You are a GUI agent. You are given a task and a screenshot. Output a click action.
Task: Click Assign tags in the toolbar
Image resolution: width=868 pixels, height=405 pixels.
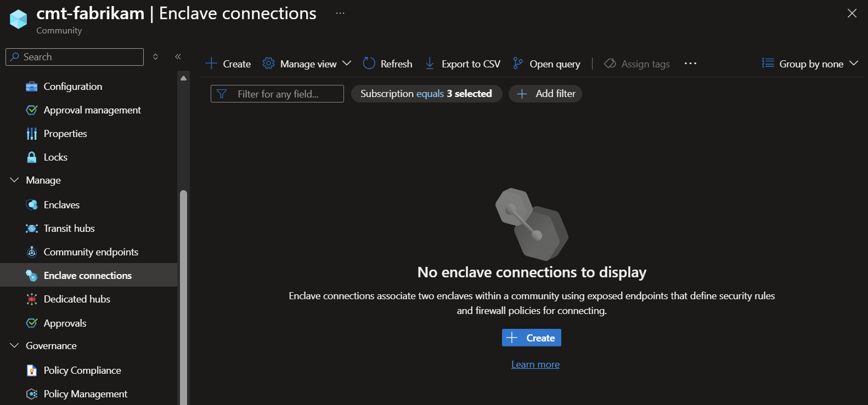pyautogui.click(x=637, y=64)
